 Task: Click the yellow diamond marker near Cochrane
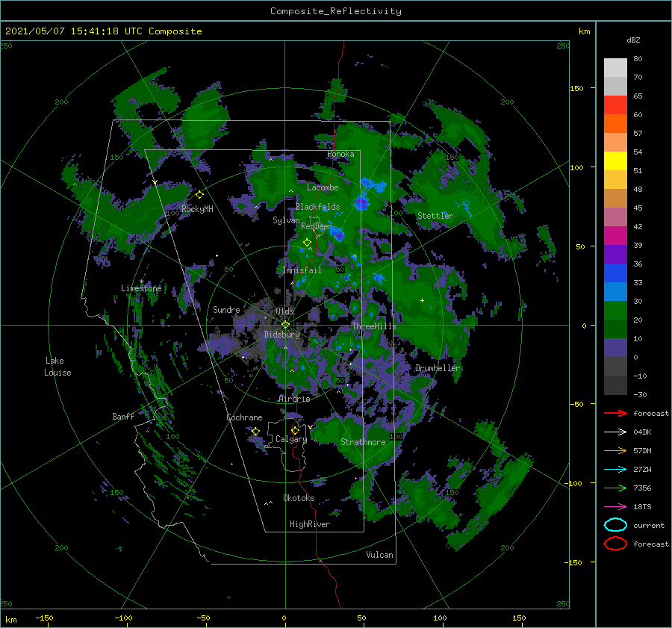(x=255, y=431)
